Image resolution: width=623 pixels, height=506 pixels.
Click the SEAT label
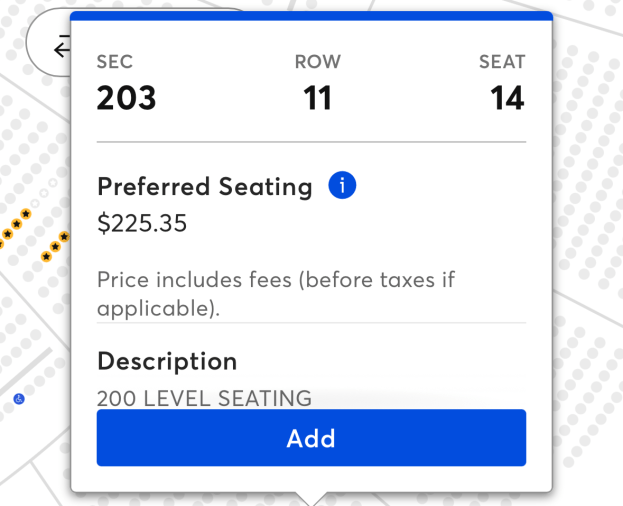click(502, 62)
